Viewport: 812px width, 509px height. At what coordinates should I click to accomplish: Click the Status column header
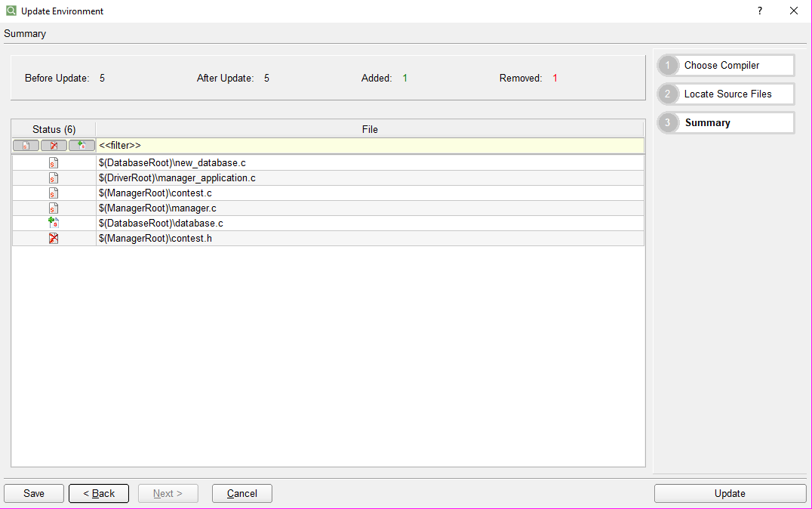54,129
